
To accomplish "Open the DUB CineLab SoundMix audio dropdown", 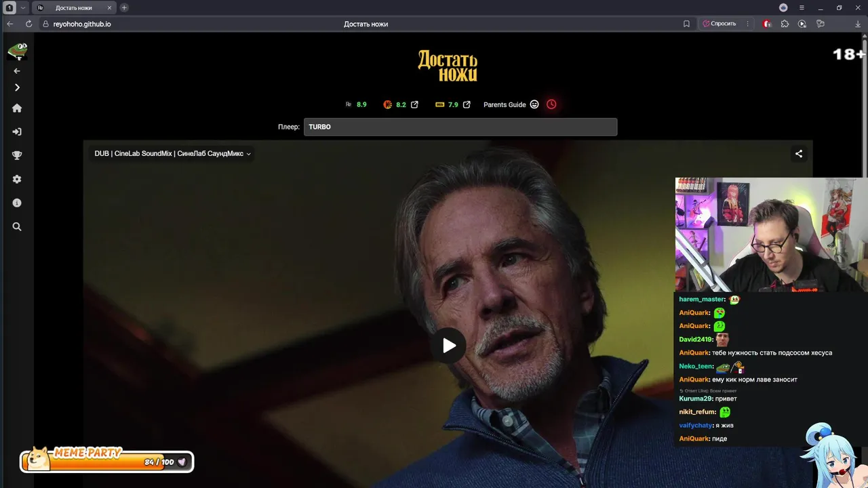I will pos(172,154).
